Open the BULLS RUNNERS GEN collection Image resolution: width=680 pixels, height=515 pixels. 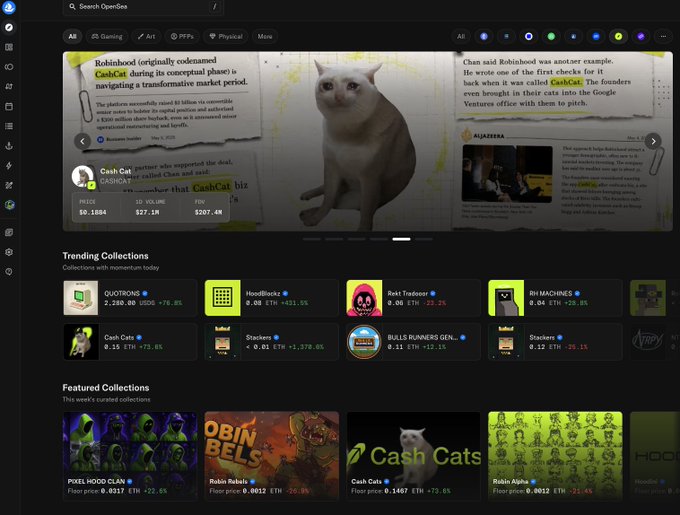point(413,342)
